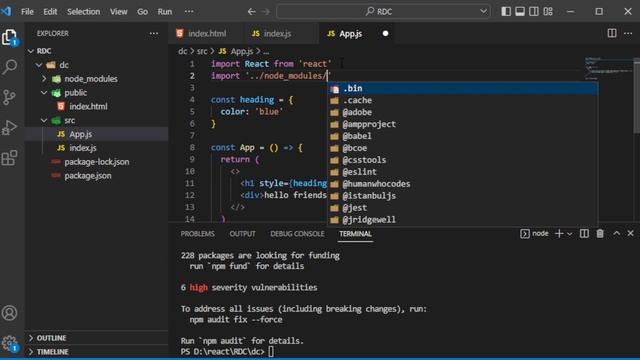Click the VS Code logo icon
640x360 pixels.
[7, 11]
